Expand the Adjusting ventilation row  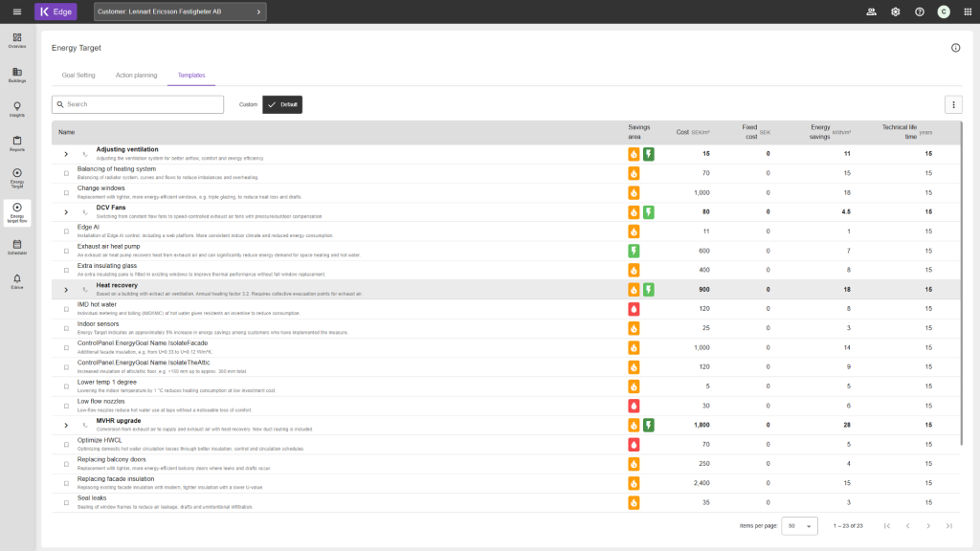pyautogui.click(x=66, y=154)
